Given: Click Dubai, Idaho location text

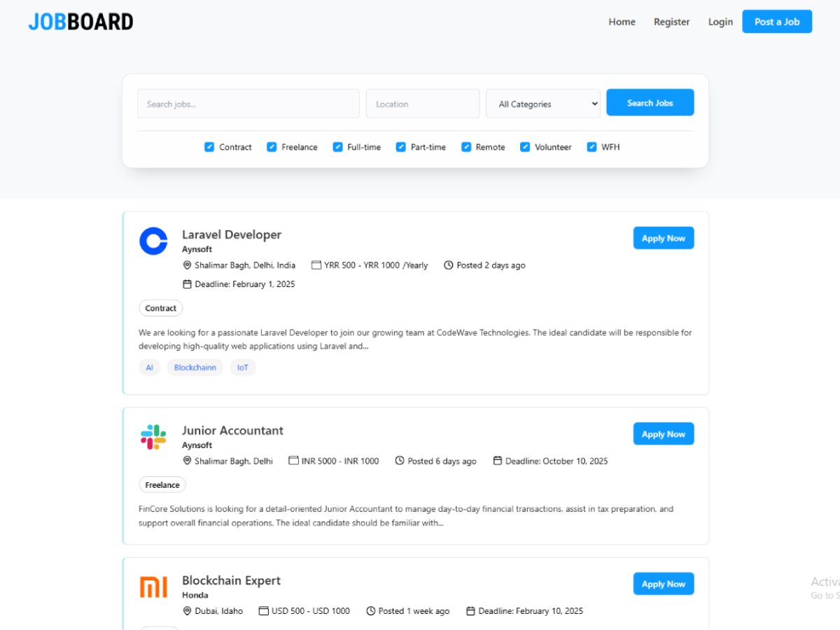Looking at the screenshot, I should pyautogui.click(x=219, y=611).
